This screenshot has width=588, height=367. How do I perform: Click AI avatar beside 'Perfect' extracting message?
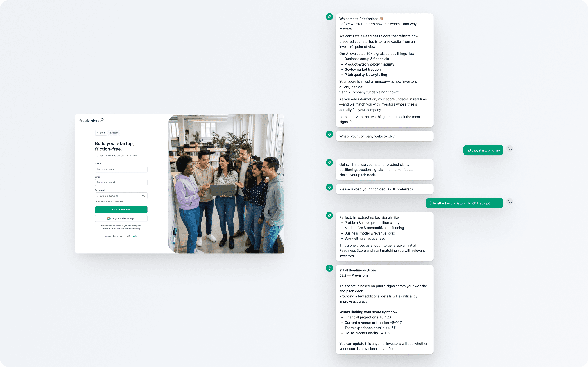click(329, 215)
